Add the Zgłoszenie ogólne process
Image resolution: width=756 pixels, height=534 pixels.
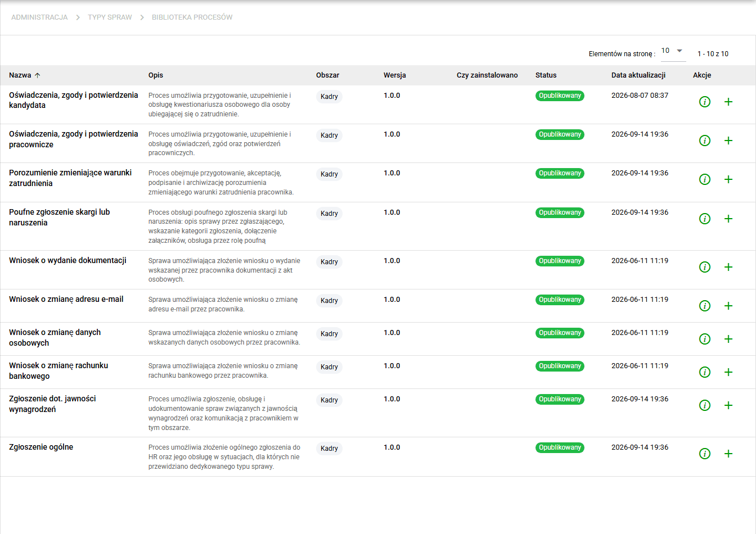[728, 454]
